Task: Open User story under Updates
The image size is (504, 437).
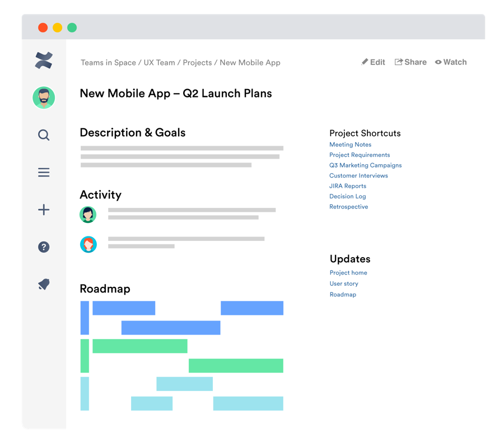Action: click(344, 283)
